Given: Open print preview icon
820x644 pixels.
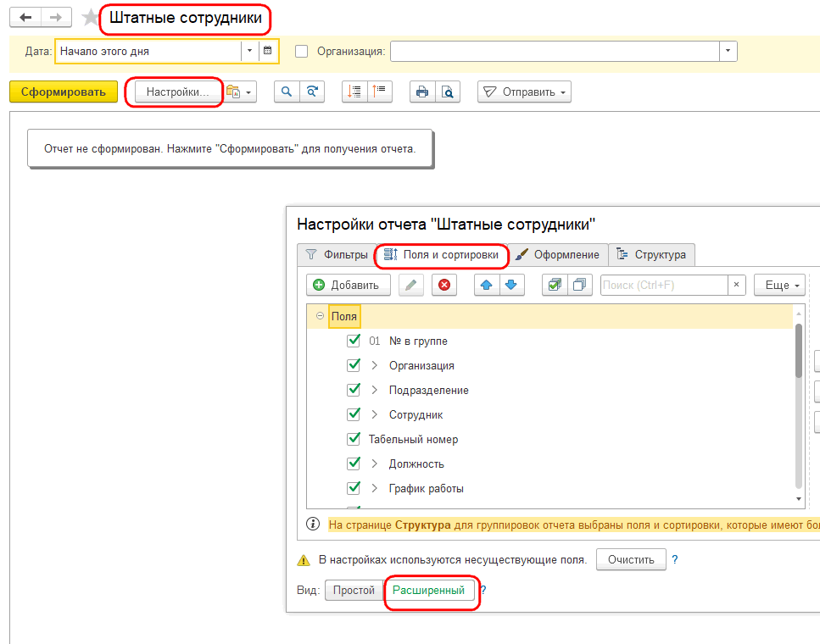Looking at the screenshot, I should pos(448,92).
